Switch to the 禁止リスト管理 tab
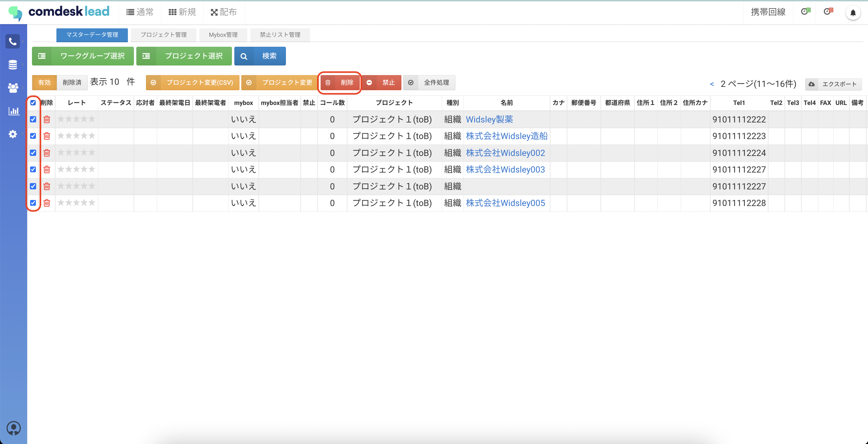868x444 pixels. coord(280,35)
